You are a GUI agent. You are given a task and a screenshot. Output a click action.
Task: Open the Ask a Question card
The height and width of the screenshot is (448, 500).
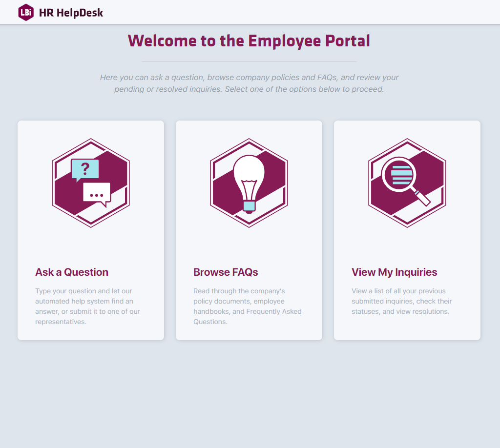pos(90,229)
